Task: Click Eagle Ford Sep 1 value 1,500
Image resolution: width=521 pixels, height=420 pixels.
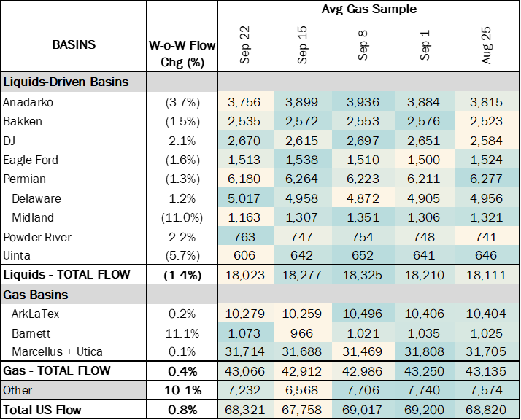Action: pos(424,160)
